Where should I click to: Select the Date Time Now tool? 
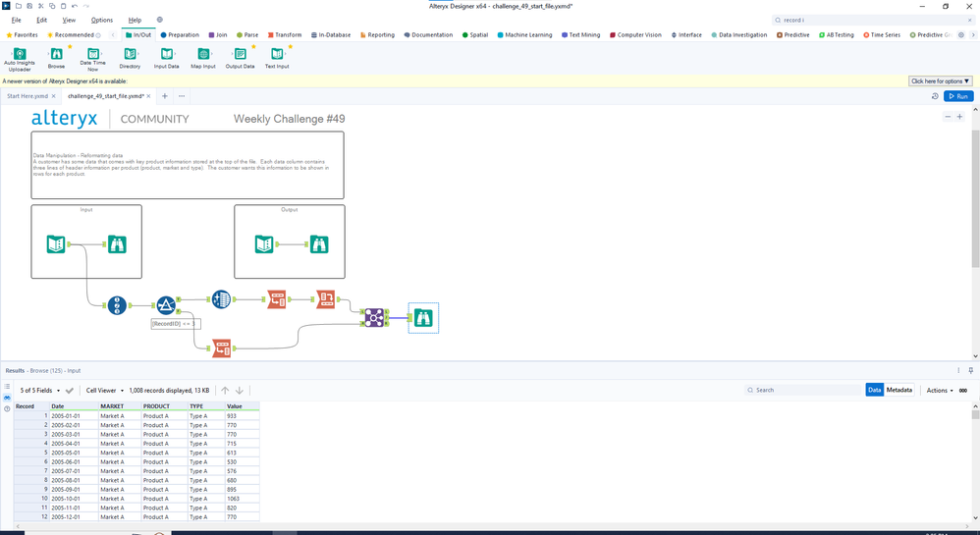(92, 59)
